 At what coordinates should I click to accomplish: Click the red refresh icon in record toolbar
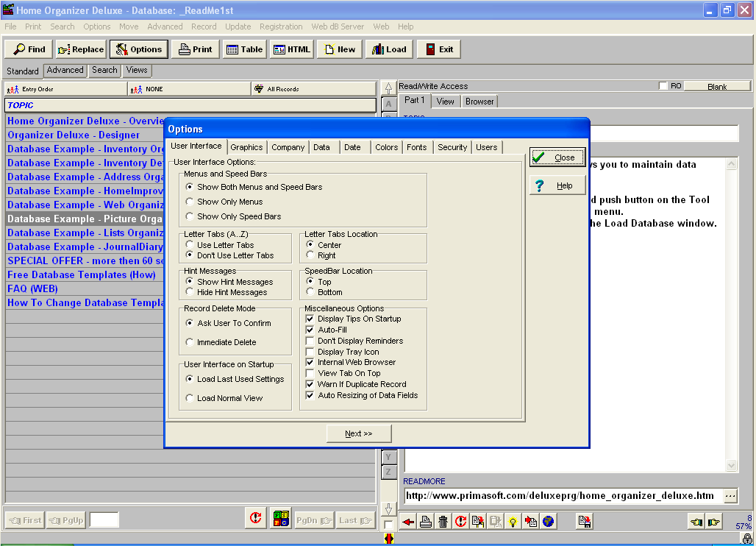[x=460, y=522]
